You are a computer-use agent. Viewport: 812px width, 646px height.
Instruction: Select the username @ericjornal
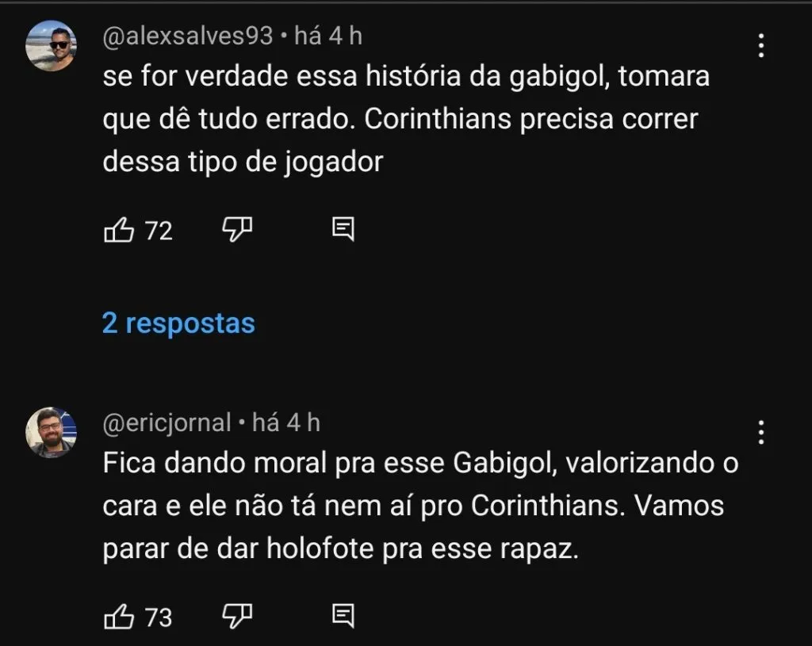click(167, 422)
